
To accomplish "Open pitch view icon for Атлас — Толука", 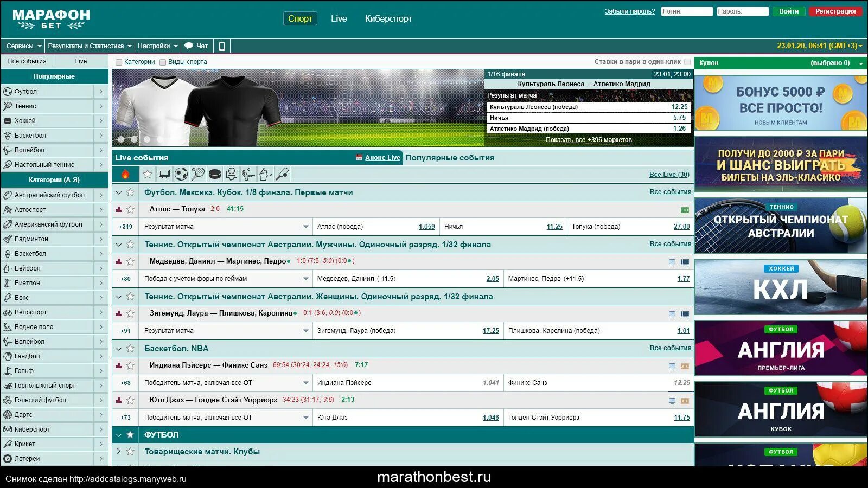I will coord(685,210).
